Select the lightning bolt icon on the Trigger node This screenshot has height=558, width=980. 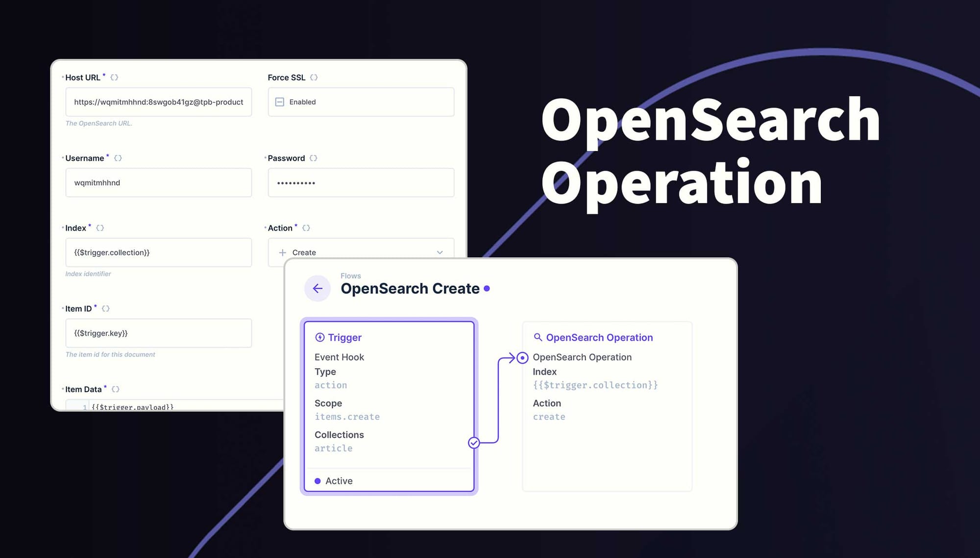point(320,337)
